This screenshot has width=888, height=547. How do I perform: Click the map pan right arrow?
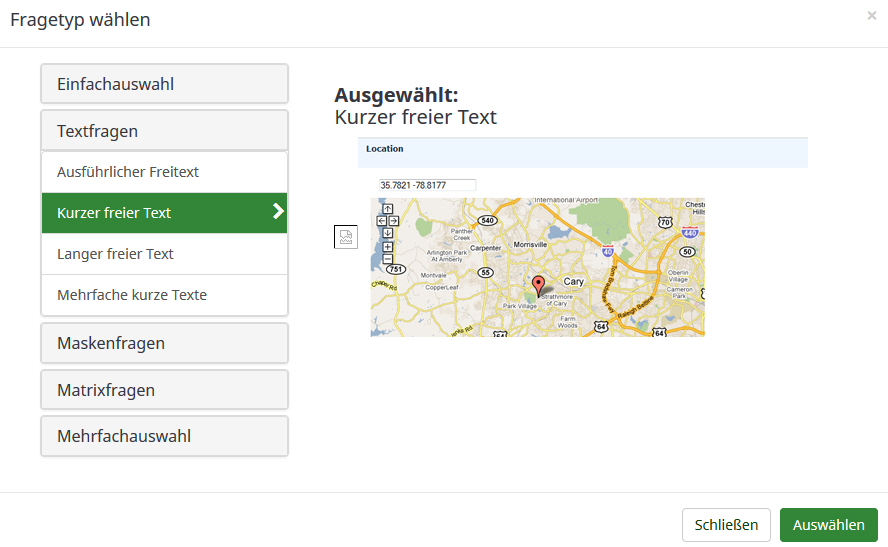coord(394,221)
